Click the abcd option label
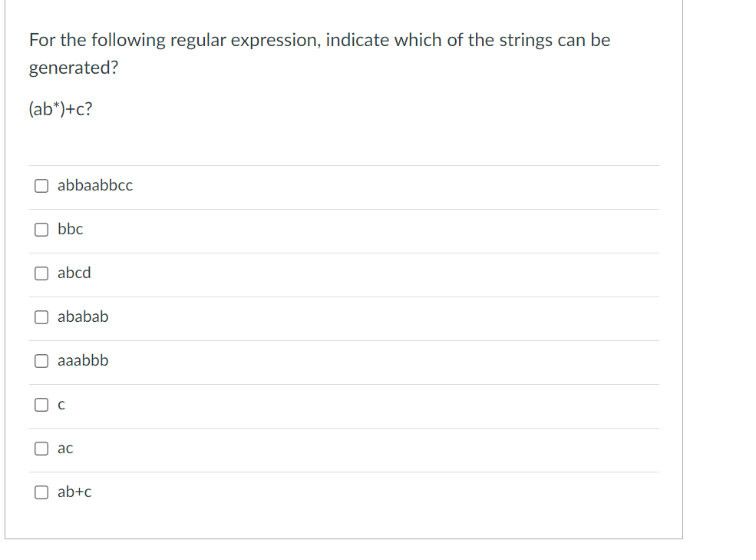 coord(74,273)
